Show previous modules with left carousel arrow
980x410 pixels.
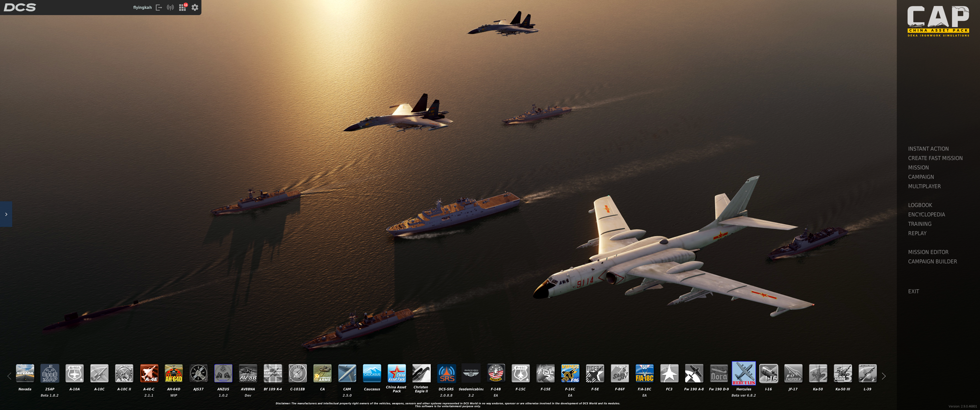click(9, 376)
